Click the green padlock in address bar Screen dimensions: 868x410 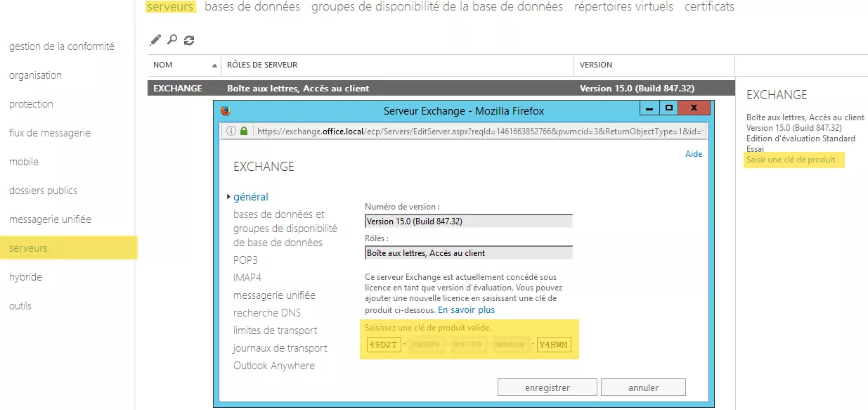click(244, 131)
